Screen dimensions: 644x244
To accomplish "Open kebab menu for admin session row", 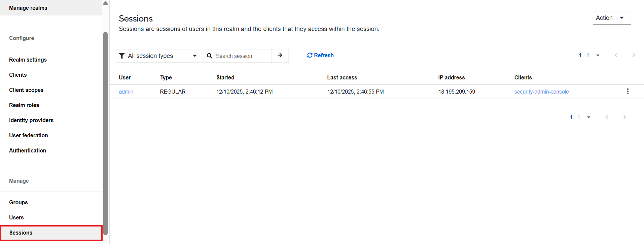I will click(628, 92).
